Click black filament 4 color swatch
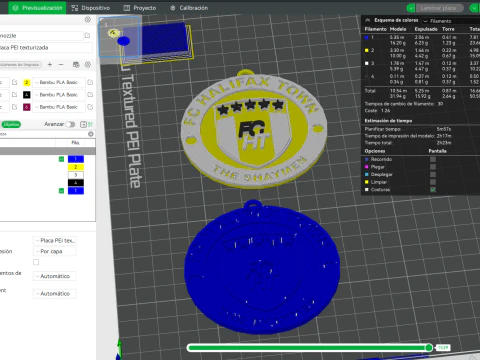The width and height of the screenshot is (480, 360). (27, 95)
